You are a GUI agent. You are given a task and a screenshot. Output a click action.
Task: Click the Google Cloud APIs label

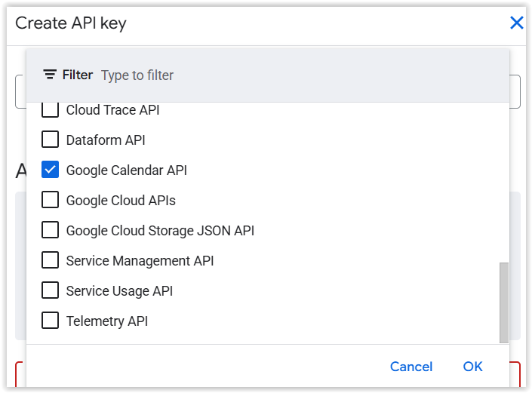(x=121, y=201)
